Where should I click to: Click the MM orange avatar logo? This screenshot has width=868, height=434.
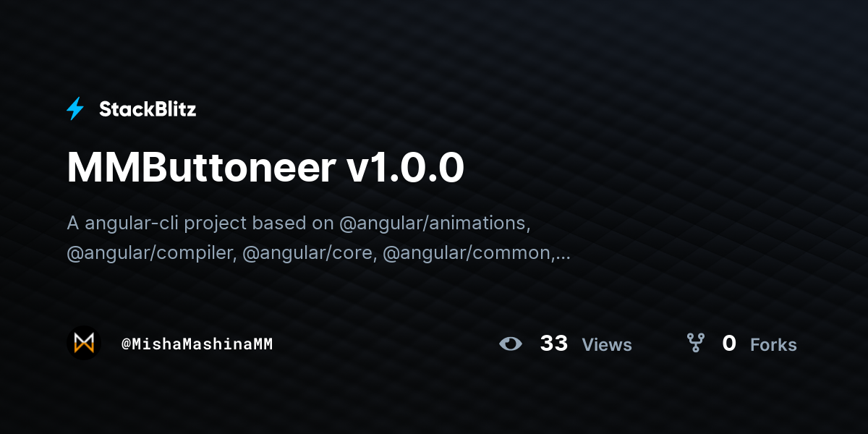tap(84, 343)
